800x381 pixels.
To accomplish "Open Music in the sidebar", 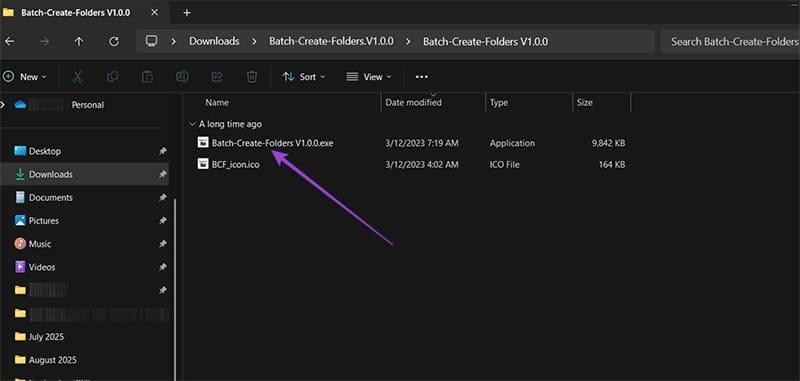I will click(40, 244).
